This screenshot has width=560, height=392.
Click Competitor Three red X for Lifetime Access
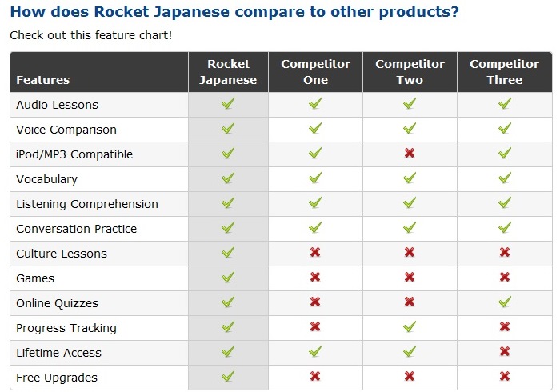coord(504,352)
